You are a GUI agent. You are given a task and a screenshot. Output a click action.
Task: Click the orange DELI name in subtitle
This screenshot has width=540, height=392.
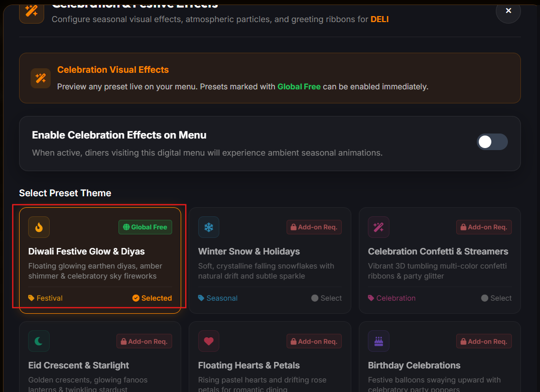(379, 19)
